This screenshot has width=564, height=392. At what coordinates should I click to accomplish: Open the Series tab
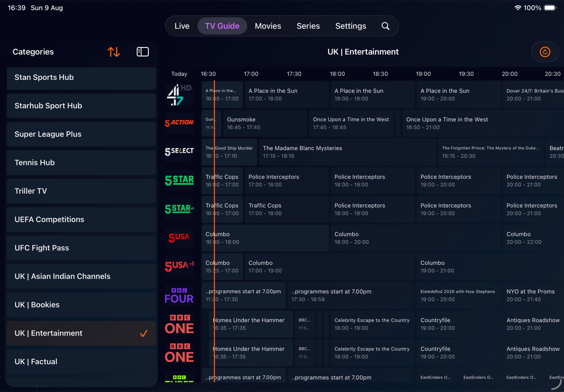[x=308, y=26]
